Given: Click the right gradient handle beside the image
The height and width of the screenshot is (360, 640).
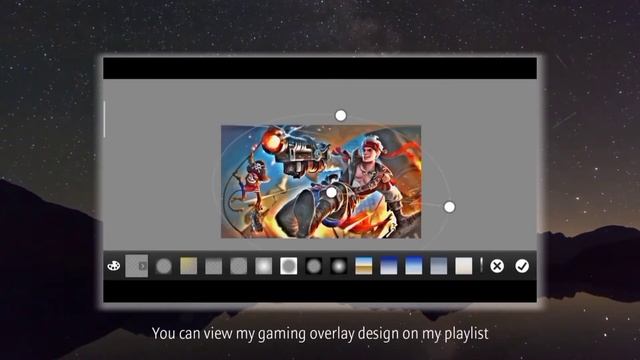Looking at the screenshot, I should point(449,207).
